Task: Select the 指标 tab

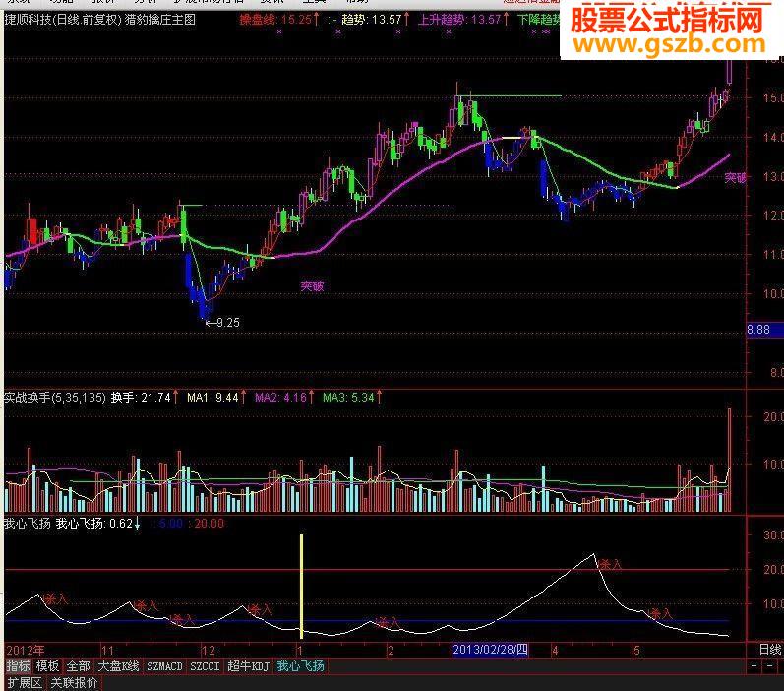Action: (18, 666)
